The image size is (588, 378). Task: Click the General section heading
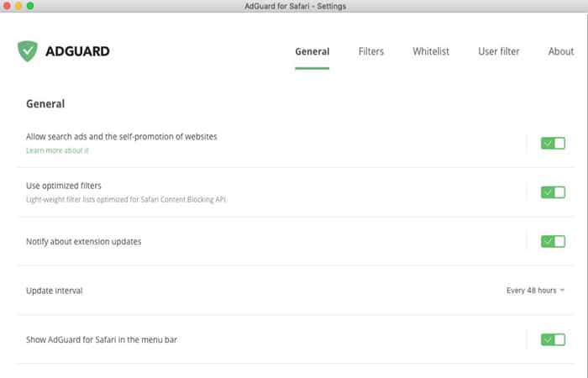point(45,104)
